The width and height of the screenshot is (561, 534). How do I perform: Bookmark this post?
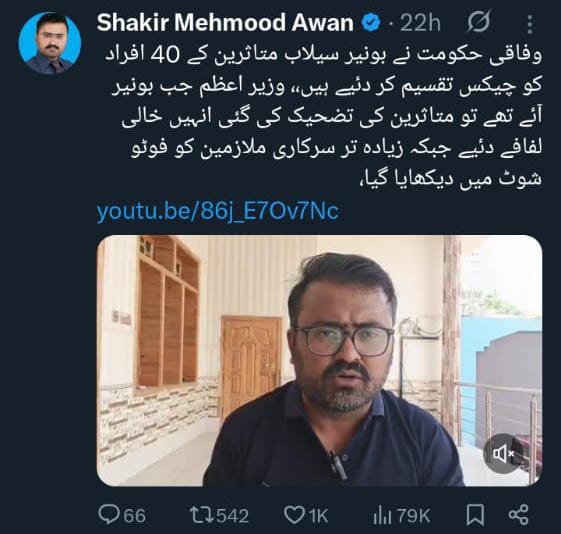point(475,515)
